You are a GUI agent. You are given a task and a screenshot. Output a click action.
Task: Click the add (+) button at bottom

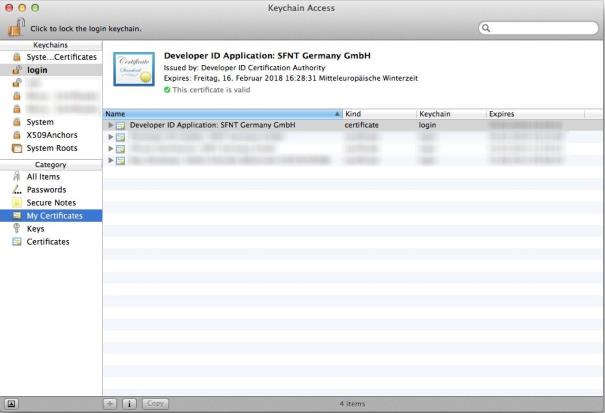click(110, 404)
